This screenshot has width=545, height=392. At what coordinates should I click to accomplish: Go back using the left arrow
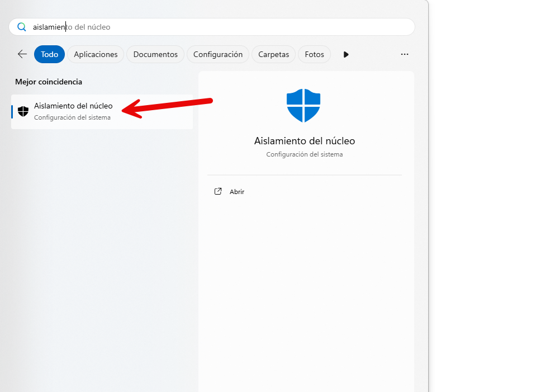tap(22, 54)
